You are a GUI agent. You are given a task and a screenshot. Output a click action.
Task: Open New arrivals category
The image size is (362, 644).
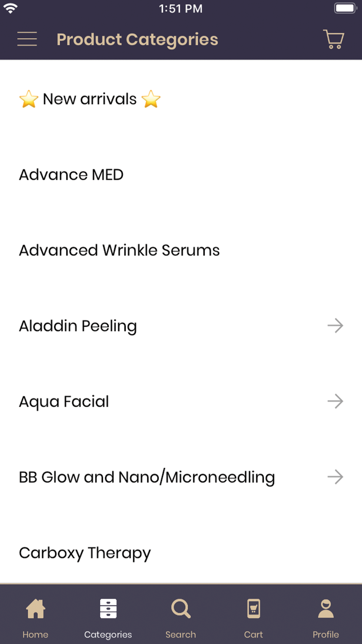[181, 99]
